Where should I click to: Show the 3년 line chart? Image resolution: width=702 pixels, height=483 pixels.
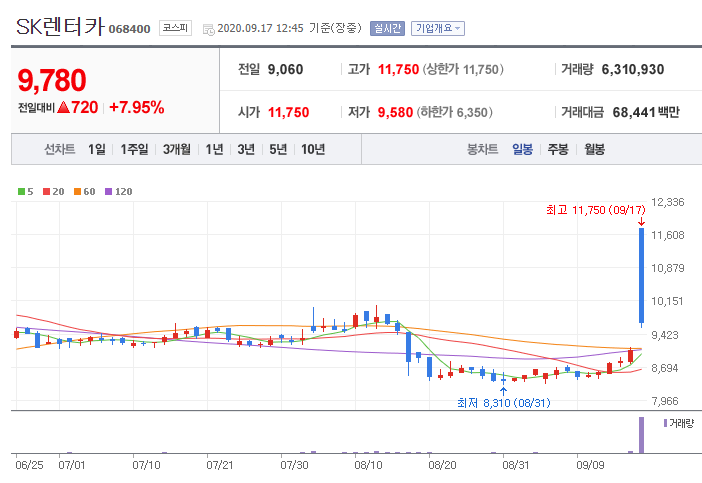(246, 149)
